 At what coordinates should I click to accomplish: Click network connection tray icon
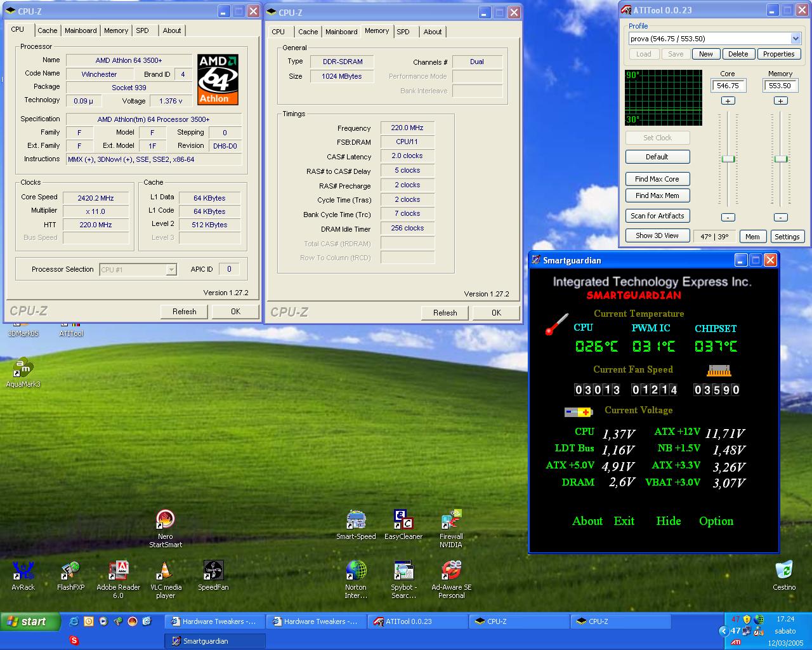click(747, 631)
